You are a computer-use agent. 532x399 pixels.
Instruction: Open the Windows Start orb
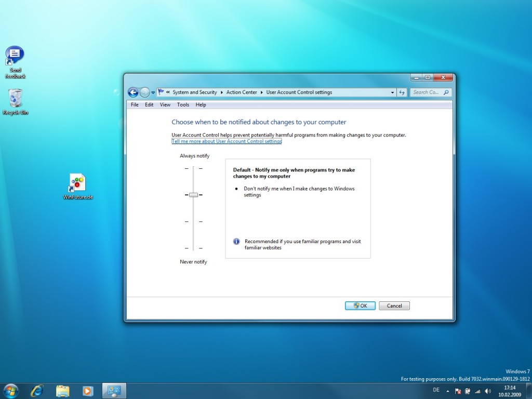pyautogui.click(x=11, y=391)
